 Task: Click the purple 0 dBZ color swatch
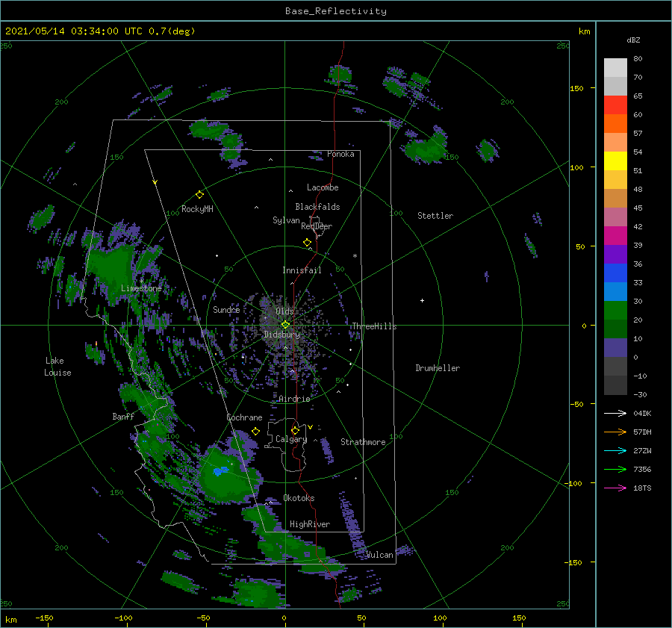click(615, 348)
